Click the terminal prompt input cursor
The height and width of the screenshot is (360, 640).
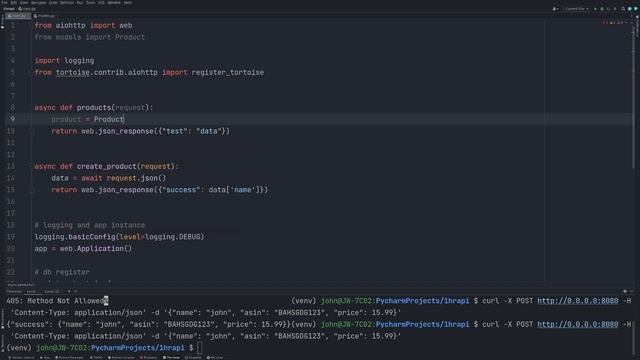pyautogui.click(x=200, y=348)
